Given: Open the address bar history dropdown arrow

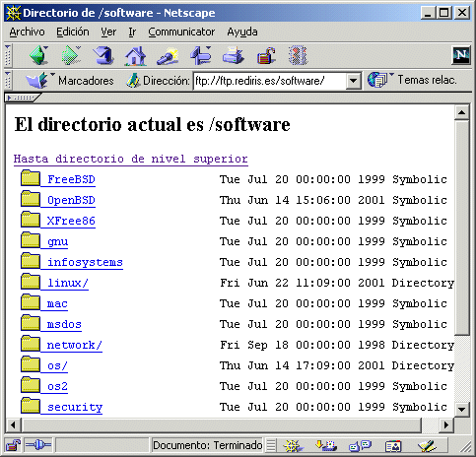Looking at the screenshot, I should [354, 81].
